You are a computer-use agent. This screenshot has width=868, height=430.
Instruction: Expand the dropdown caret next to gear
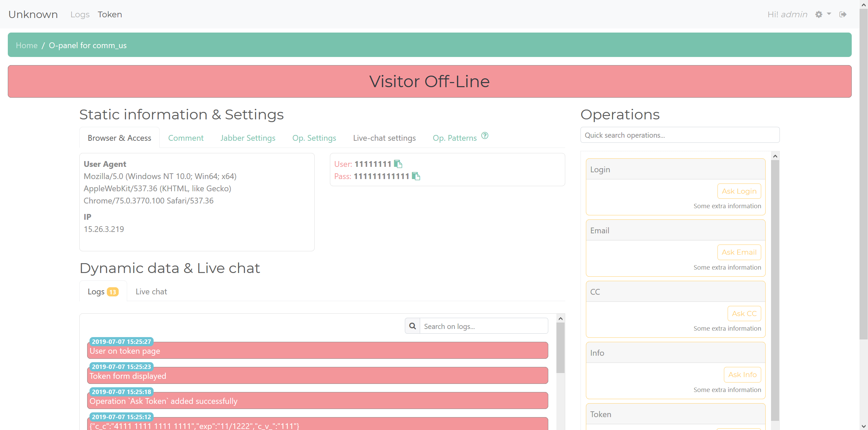tap(829, 14)
